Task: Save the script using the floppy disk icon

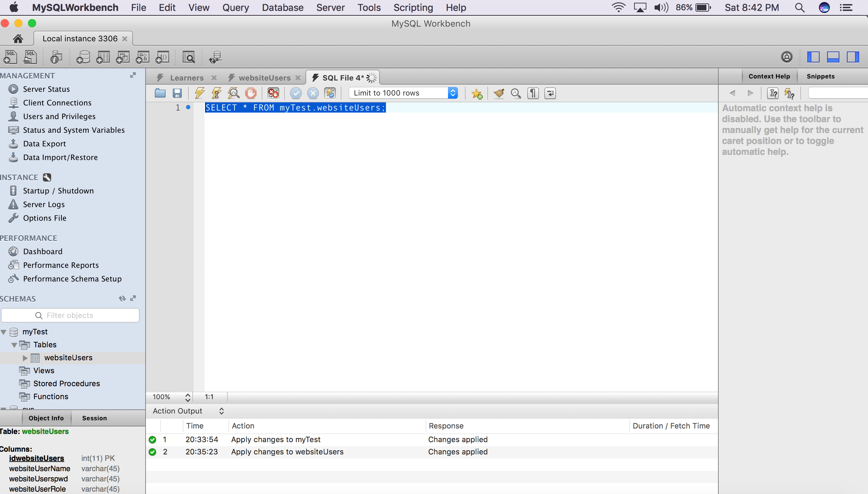Action: point(177,93)
